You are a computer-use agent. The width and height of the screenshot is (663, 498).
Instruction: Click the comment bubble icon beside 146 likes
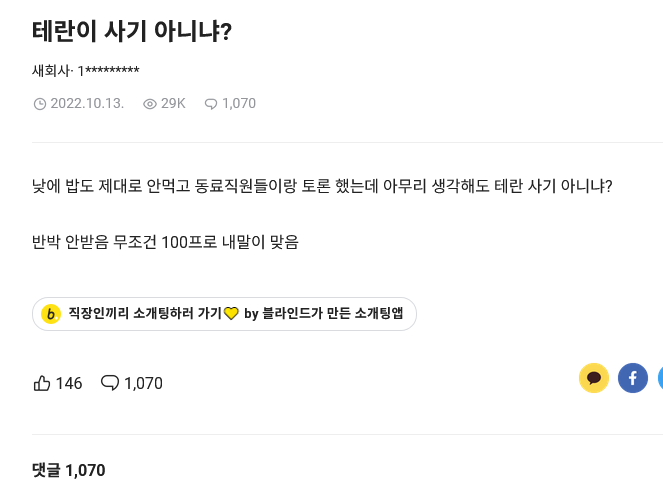pyautogui.click(x=110, y=383)
